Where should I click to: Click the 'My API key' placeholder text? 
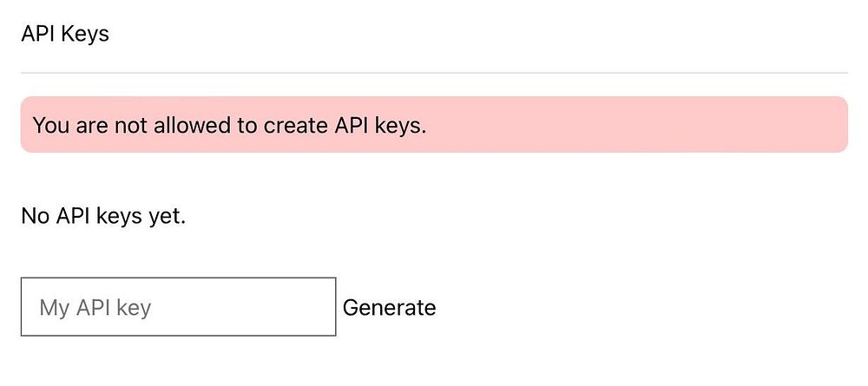coord(95,307)
